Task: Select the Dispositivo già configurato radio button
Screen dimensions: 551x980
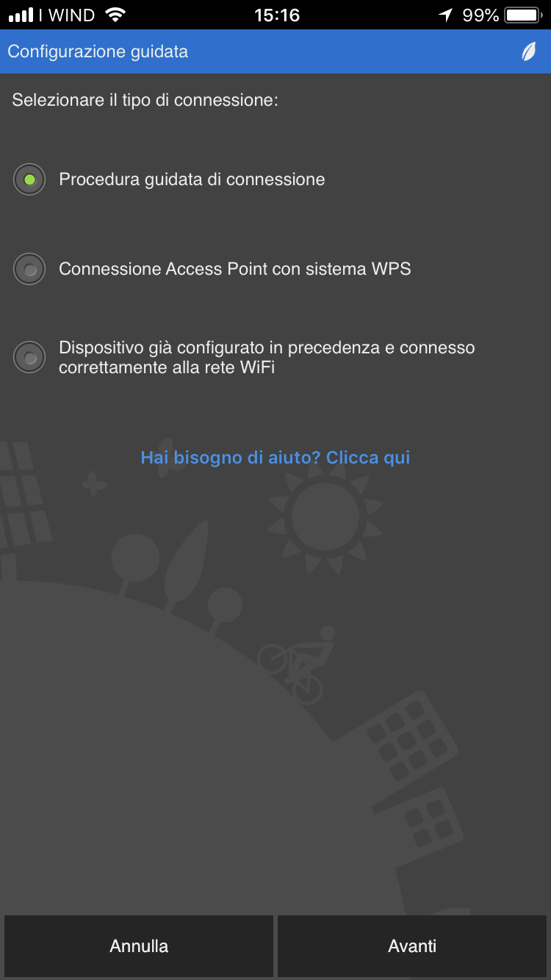Action: pyautogui.click(x=29, y=357)
